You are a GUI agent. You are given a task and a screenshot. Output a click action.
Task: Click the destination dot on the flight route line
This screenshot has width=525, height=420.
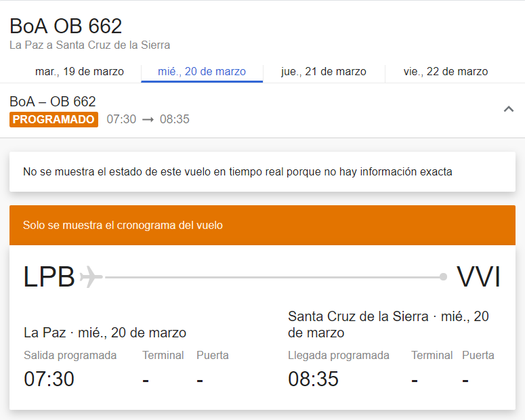coord(443,277)
